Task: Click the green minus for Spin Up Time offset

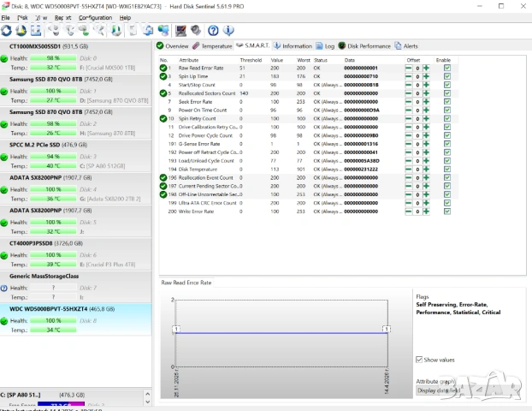Action: tap(409, 76)
